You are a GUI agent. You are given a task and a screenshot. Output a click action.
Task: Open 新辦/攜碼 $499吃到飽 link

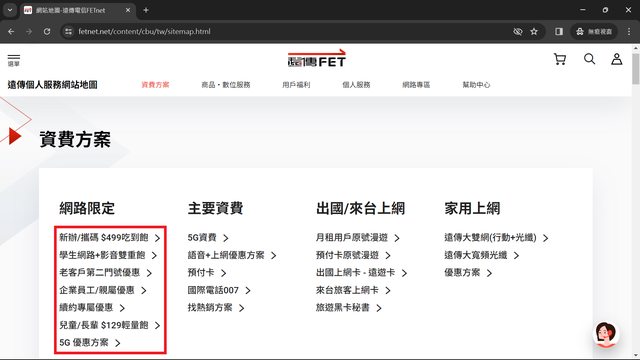pyautogui.click(x=109, y=238)
